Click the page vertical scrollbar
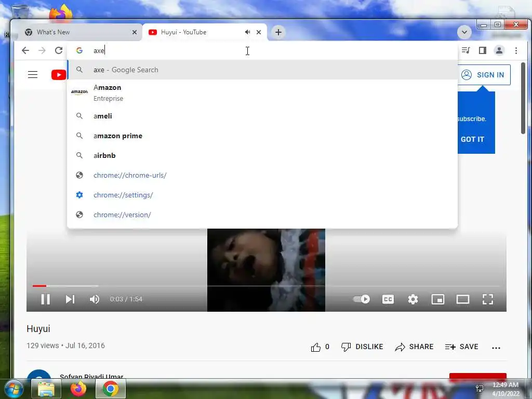The image size is (532, 399). pyautogui.click(x=523, y=98)
